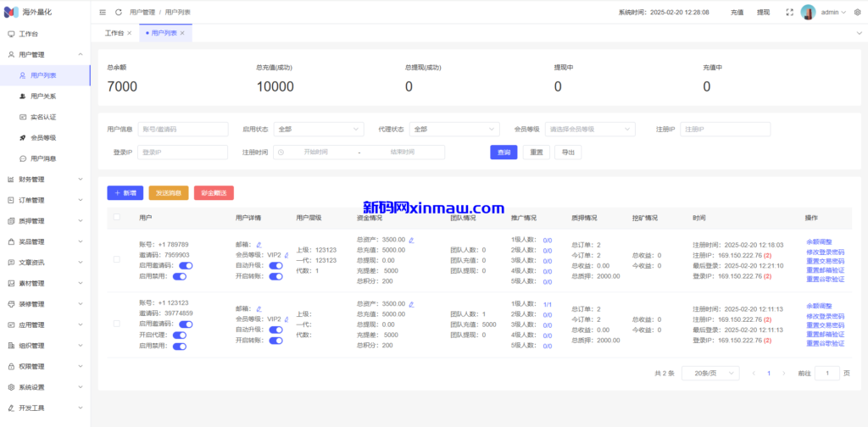Edit VIP2 member level icon for +1 789789
The width and height of the screenshot is (868, 427).
pyautogui.click(x=287, y=256)
